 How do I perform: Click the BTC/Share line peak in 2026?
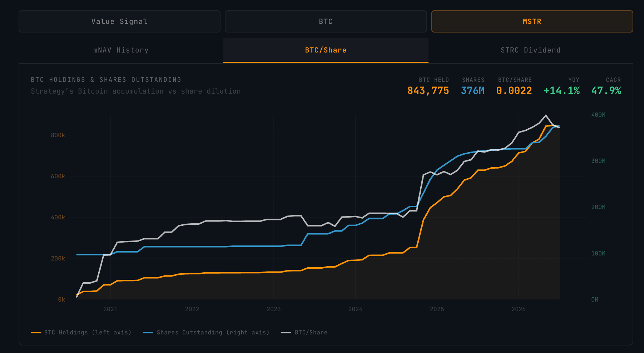(546, 115)
